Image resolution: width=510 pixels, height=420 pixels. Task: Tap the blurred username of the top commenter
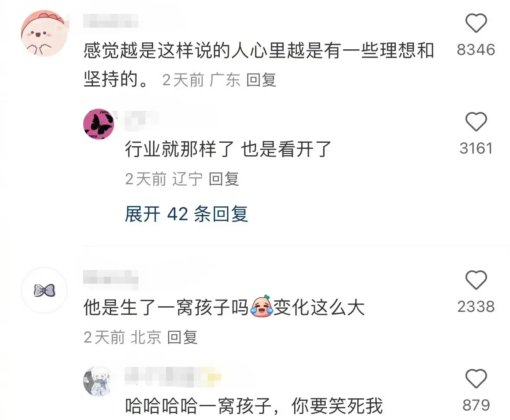[x=111, y=21]
